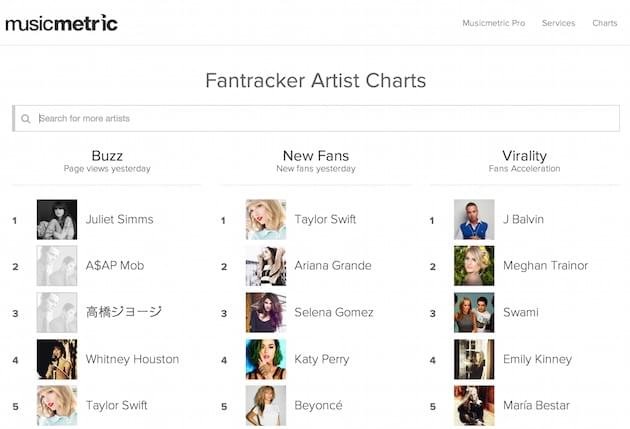Screen dimensions: 630x429
Task: Focus the Search for more artists field
Action: (316, 118)
